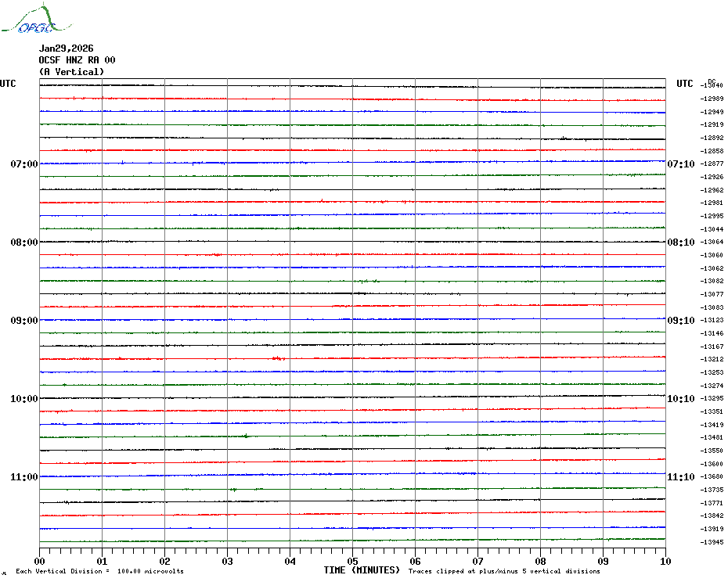Click the DC offset value -13253
The width and height of the screenshot is (728, 582).
tap(712, 372)
